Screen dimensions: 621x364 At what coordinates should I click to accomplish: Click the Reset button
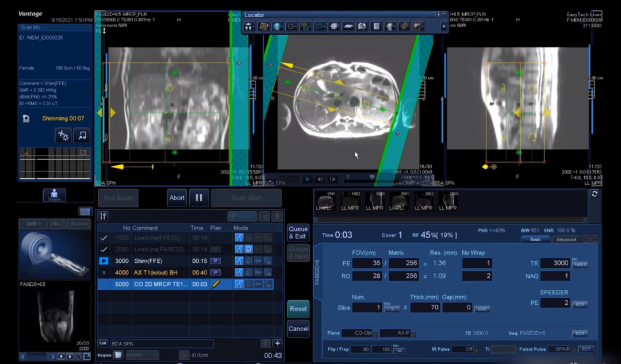298,309
